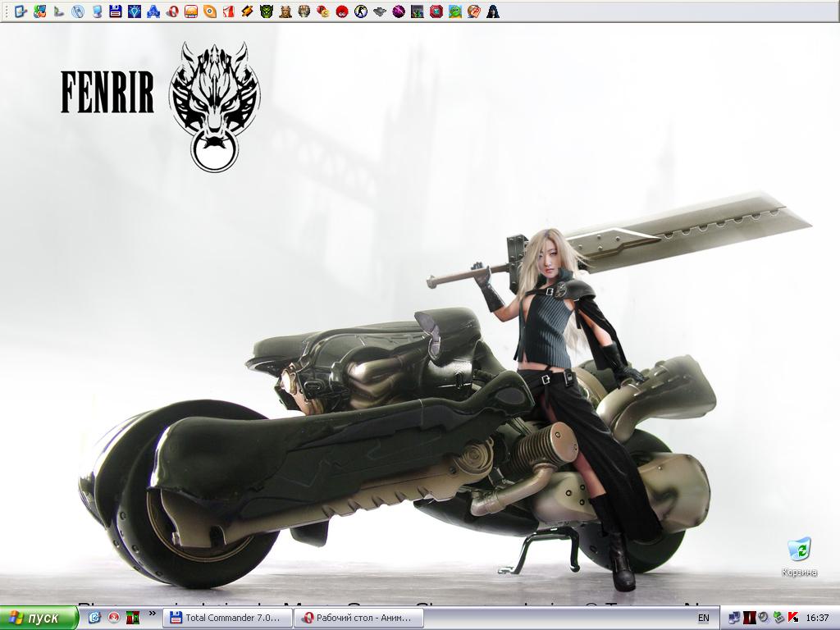Open the brown castle figure game shortcut
Screen dimensions: 840x630
(x=285, y=11)
